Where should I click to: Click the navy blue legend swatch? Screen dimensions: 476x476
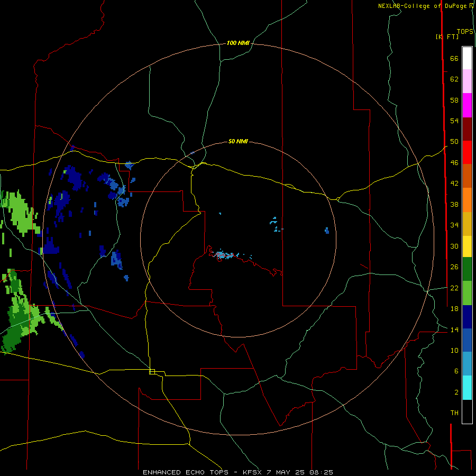tap(467, 317)
